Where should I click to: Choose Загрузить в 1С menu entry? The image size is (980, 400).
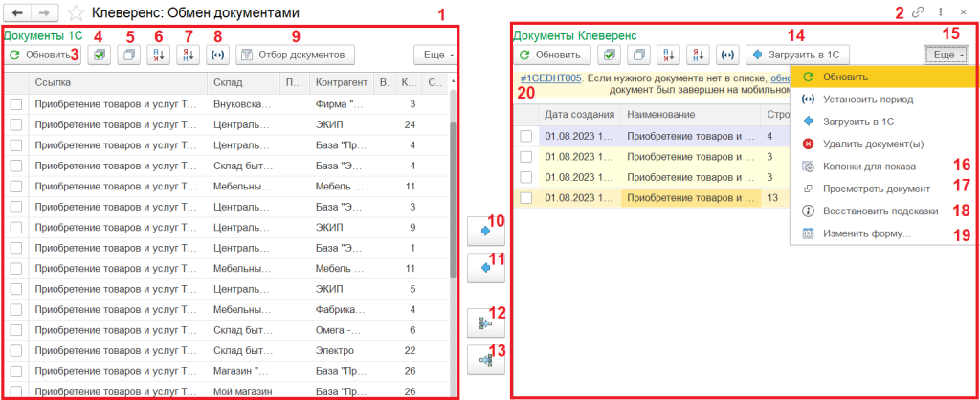(884, 122)
